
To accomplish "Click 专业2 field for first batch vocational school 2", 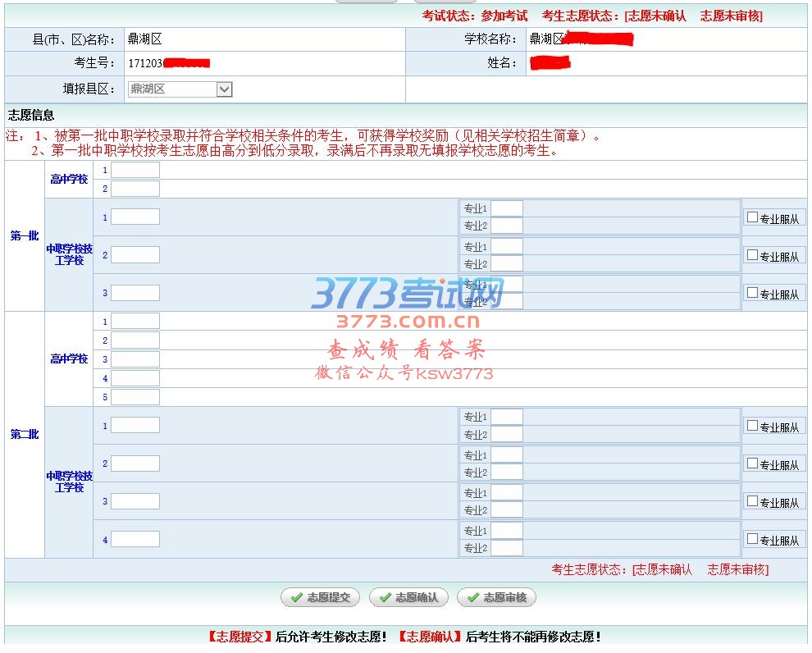I will click(x=506, y=264).
